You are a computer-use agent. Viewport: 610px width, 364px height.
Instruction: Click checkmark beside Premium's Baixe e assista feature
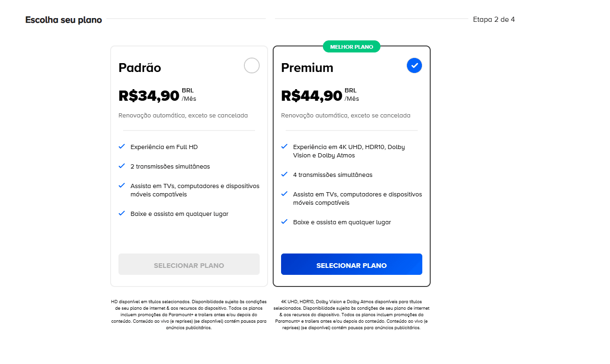point(284,221)
